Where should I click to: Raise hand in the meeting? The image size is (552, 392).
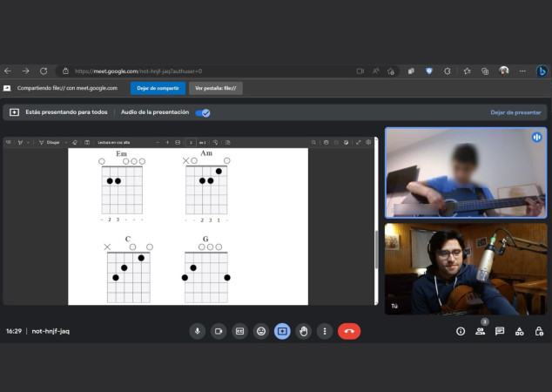tap(304, 331)
